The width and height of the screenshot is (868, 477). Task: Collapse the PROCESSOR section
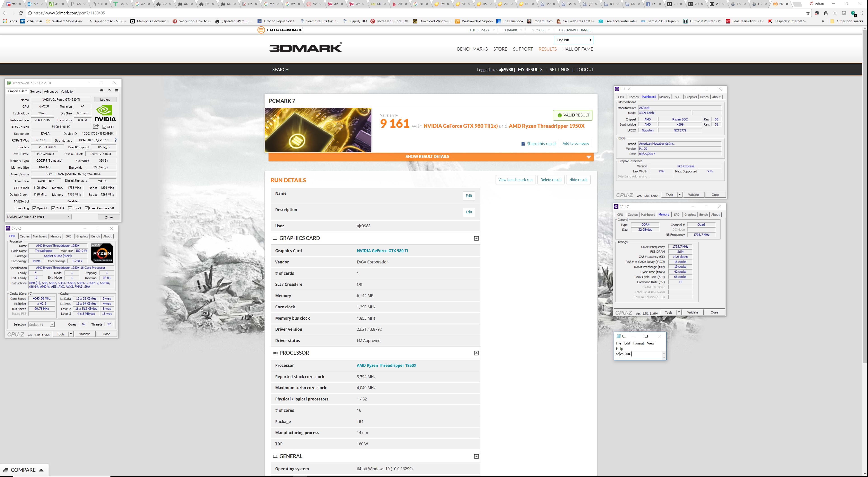point(476,353)
